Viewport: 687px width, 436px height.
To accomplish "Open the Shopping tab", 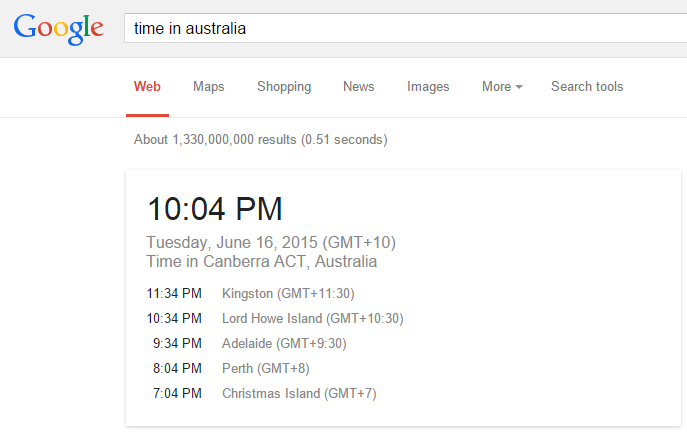I will click(284, 87).
